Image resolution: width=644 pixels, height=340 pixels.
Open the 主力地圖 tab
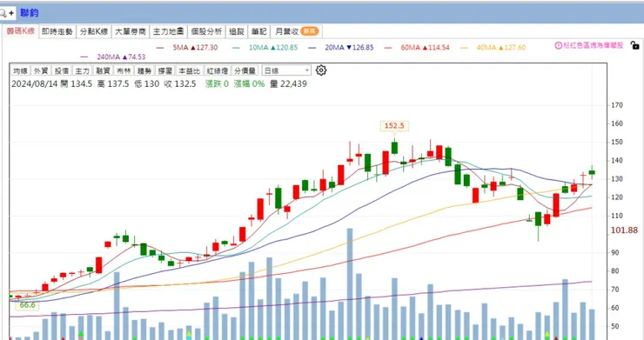(x=168, y=31)
